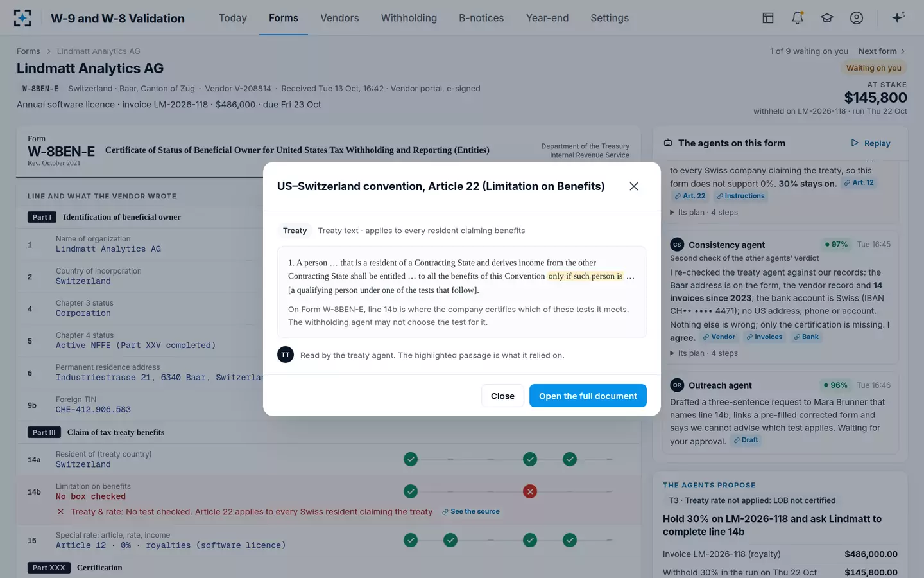Click the CS Consistency agent avatar
924x578 pixels.
[677, 245]
